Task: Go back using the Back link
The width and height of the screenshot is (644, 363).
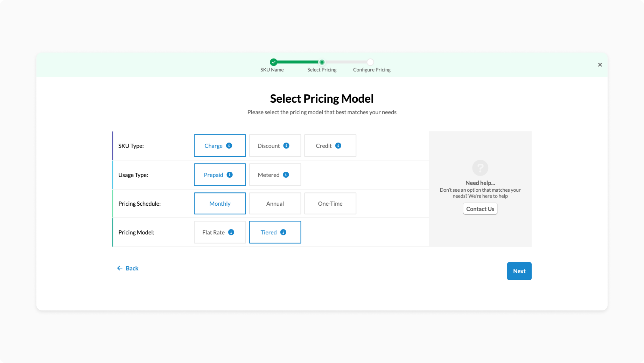Action: (x=128, y=268)
